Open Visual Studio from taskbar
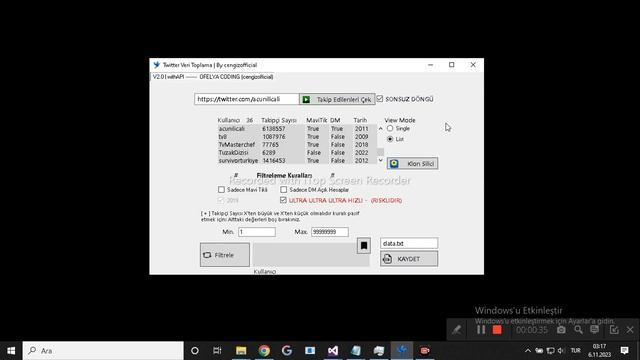Image resolution: width=640 pixels, height=360 pixels. click(333, 351)
